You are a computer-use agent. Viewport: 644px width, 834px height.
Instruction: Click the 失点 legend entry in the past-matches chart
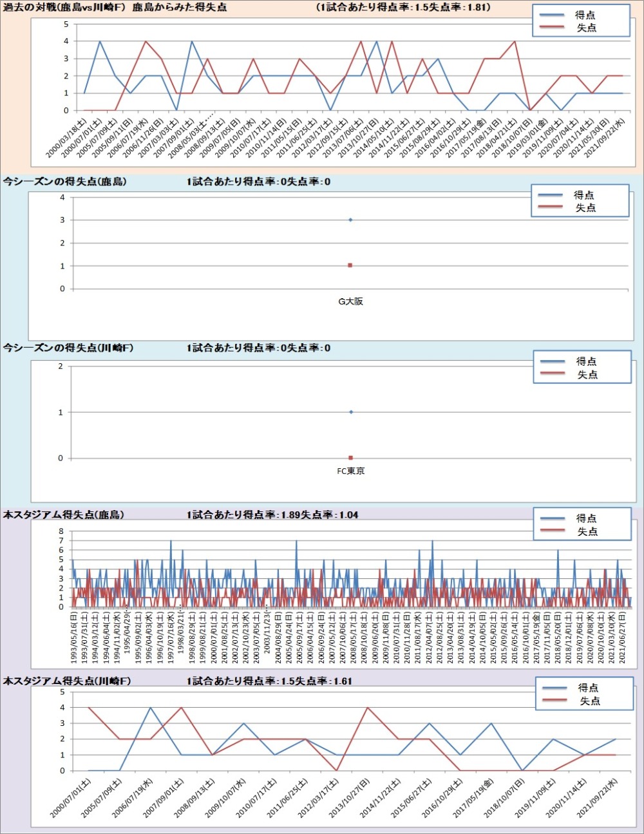[x=585, y=28]
